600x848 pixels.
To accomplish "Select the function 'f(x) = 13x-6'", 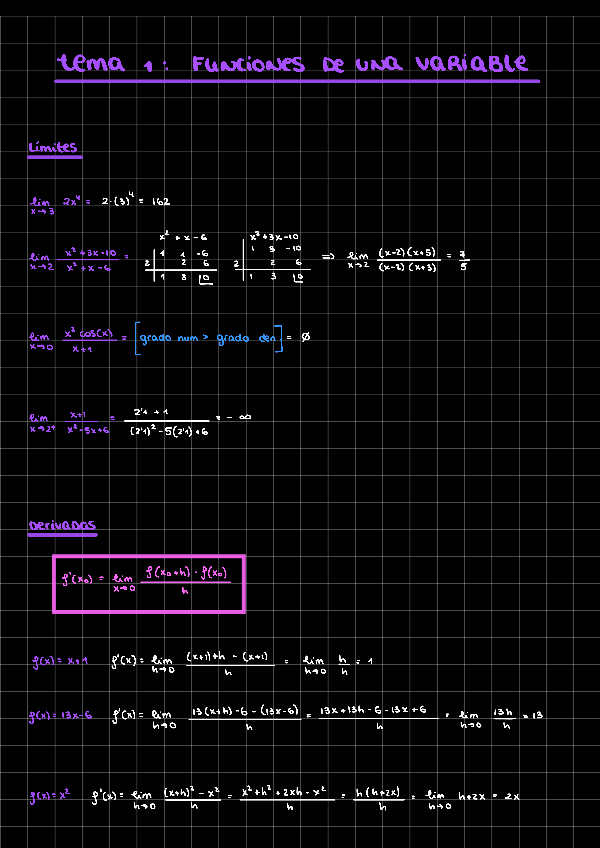I will point(60,716).
